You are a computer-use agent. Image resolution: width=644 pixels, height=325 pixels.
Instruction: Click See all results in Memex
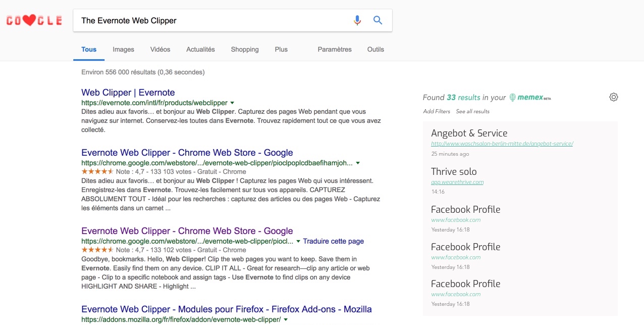pyautogui.click(x=473, y=111)
